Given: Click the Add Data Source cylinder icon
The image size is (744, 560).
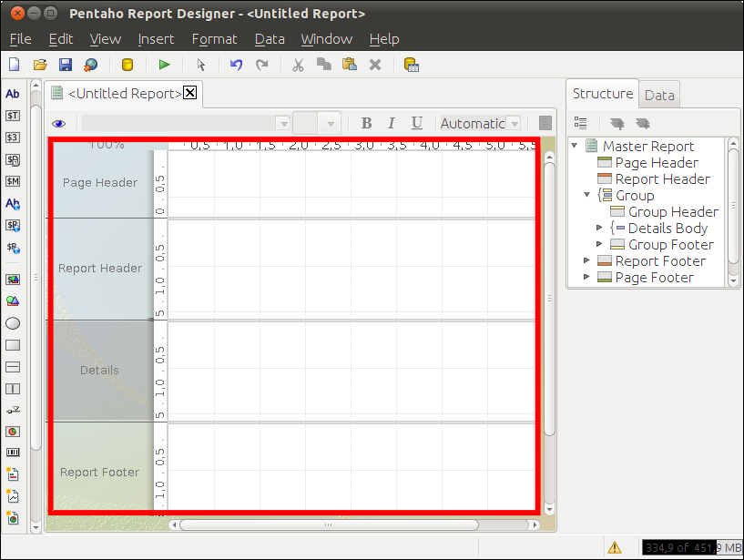Looking at the screenshot, I should click(x=127, y=65).
